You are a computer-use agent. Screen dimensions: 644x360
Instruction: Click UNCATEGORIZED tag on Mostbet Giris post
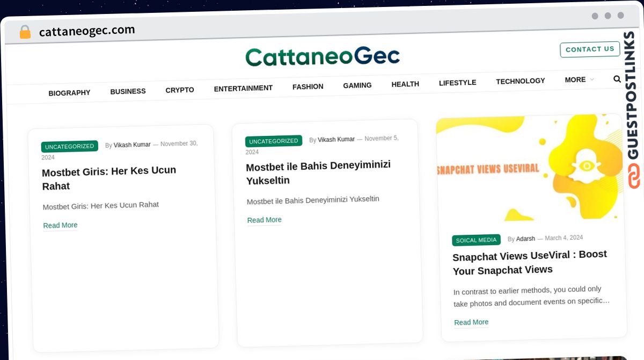click(69, 146)
